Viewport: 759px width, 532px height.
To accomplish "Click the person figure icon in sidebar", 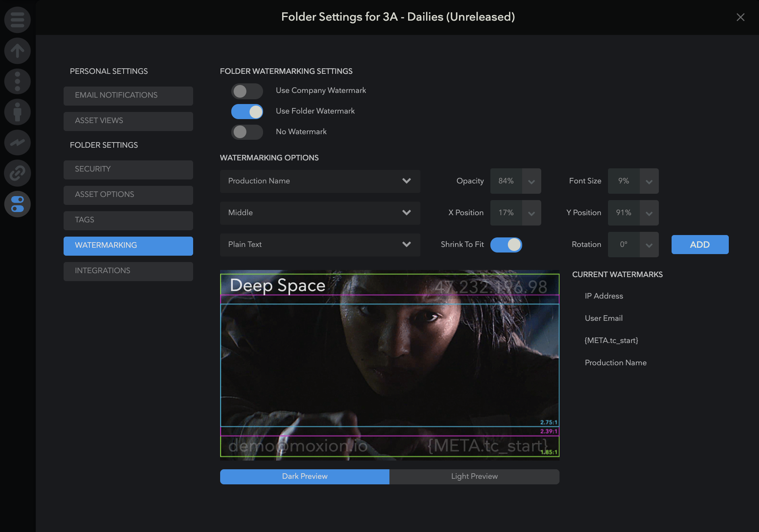I will coord(17,112).
